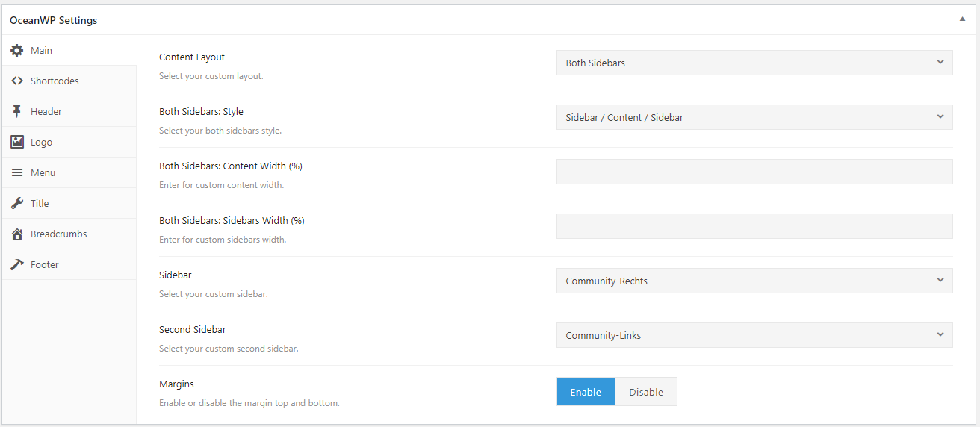The height and width of the screenshot is (427, 980).
Task: Collapse the OceanWP Settings panel
Action: tap(962, 20)
